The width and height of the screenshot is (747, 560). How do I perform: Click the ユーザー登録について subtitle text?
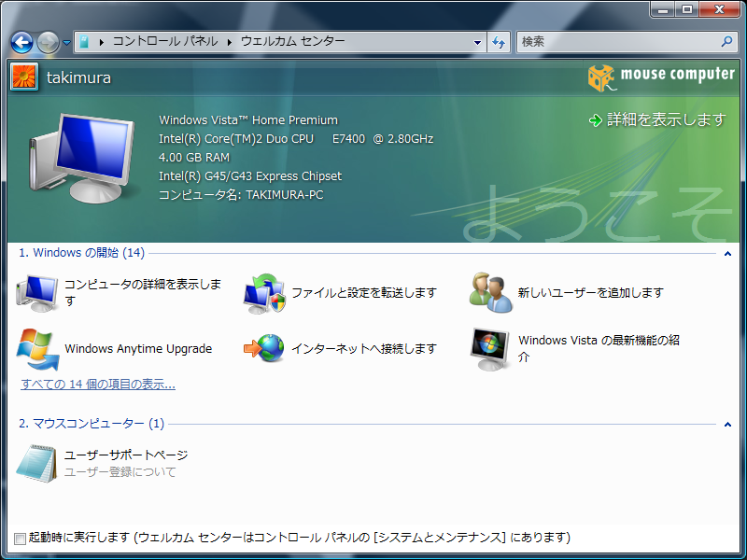pos(120,472)
